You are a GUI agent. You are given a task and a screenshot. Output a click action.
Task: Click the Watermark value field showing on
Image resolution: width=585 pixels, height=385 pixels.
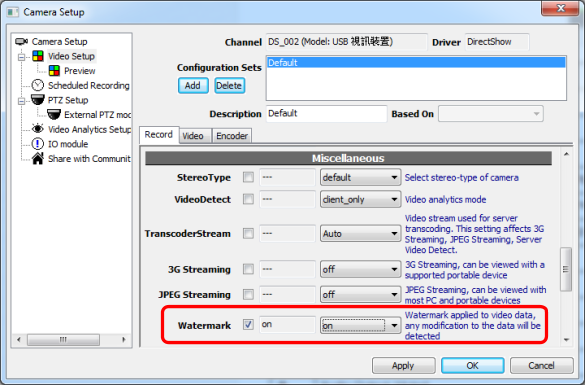point(287,325)
